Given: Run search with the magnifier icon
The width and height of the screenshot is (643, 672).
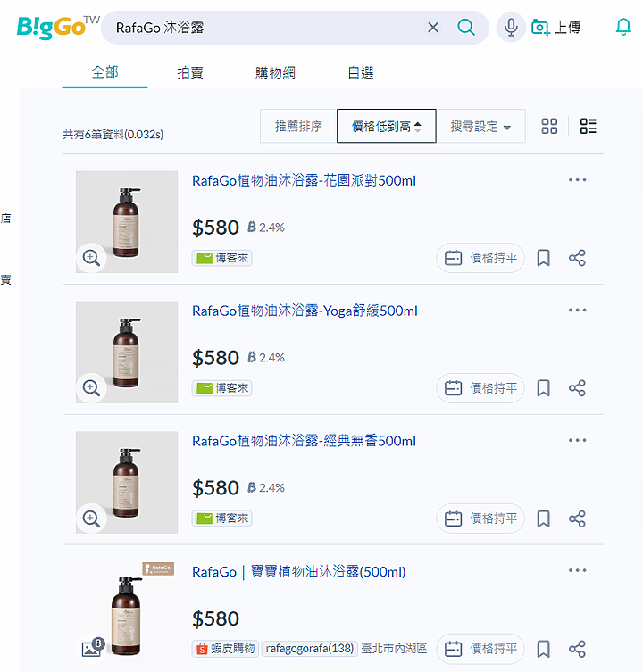Looking at the screenshot, I should (x=466, y=28).
